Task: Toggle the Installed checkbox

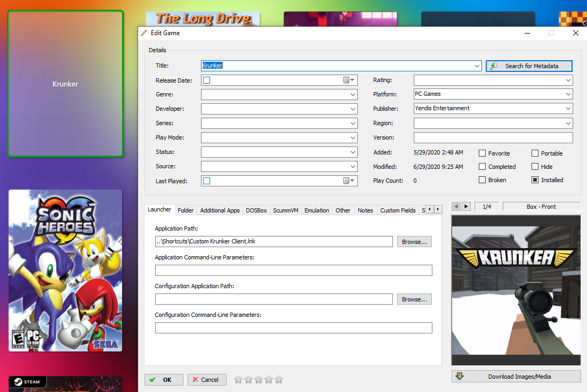Action: (535, 180)
